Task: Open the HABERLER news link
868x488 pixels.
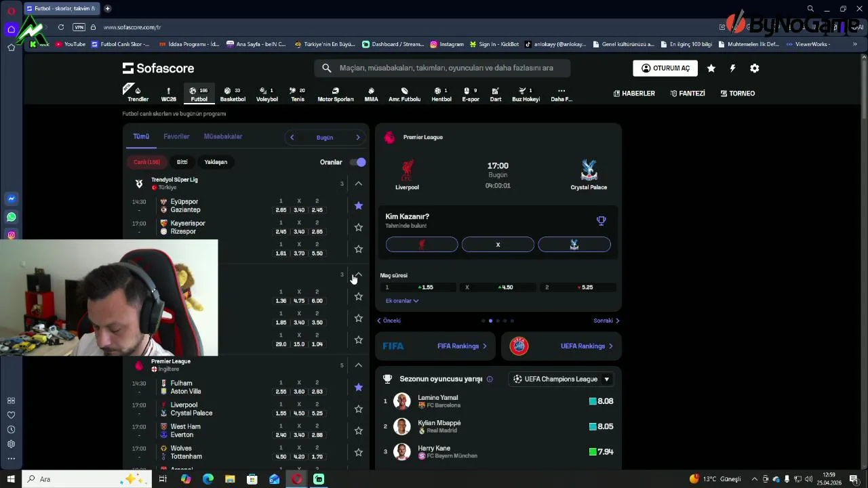Action: [x=634, y=94]
